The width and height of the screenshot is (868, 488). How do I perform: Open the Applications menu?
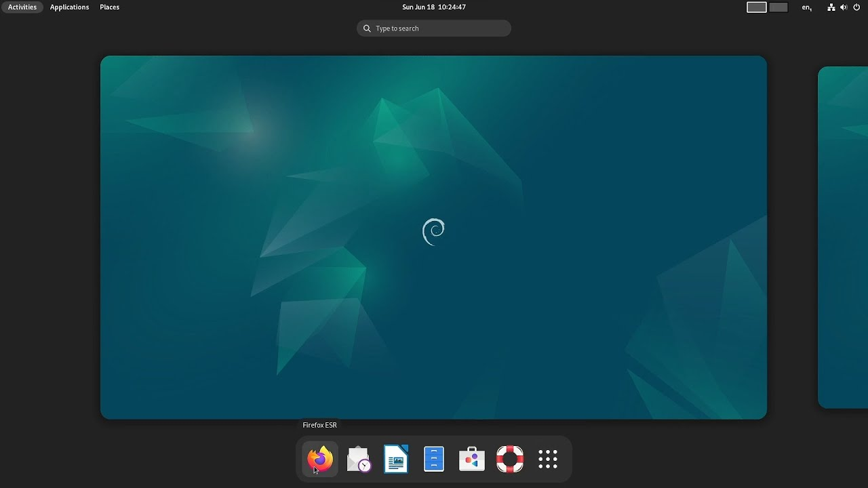point(69,7)
